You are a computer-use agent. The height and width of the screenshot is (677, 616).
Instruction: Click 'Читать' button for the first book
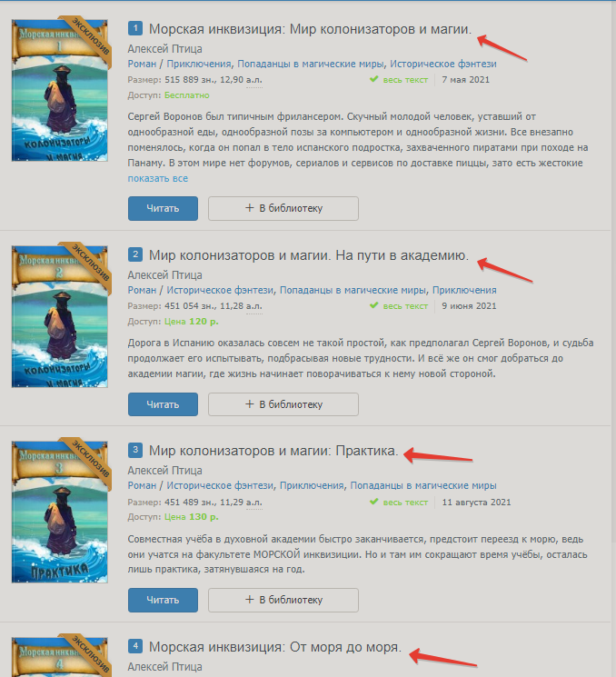click(163, 208)
